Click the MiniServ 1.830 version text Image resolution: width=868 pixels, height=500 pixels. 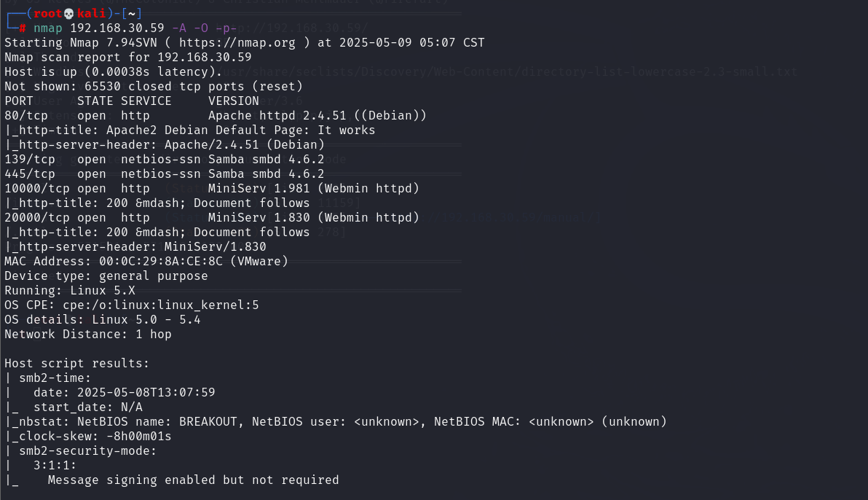[x=259, y=217]
